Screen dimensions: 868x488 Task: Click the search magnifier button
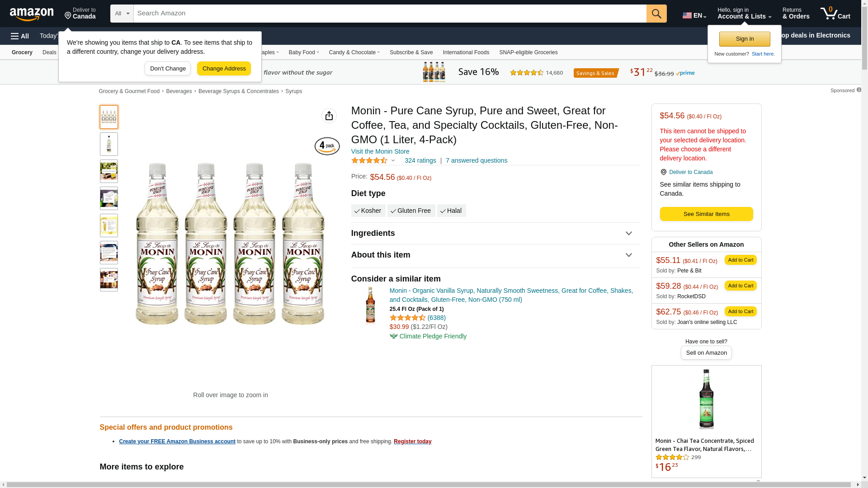click(656, 14)
